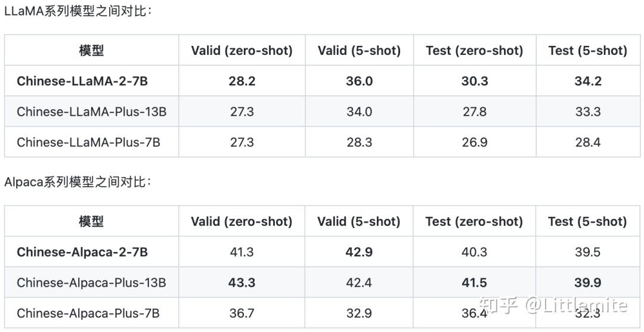Click the bold 41.5 test score
The width and height of the screenshot is (644, 332).
pos(474,282)
